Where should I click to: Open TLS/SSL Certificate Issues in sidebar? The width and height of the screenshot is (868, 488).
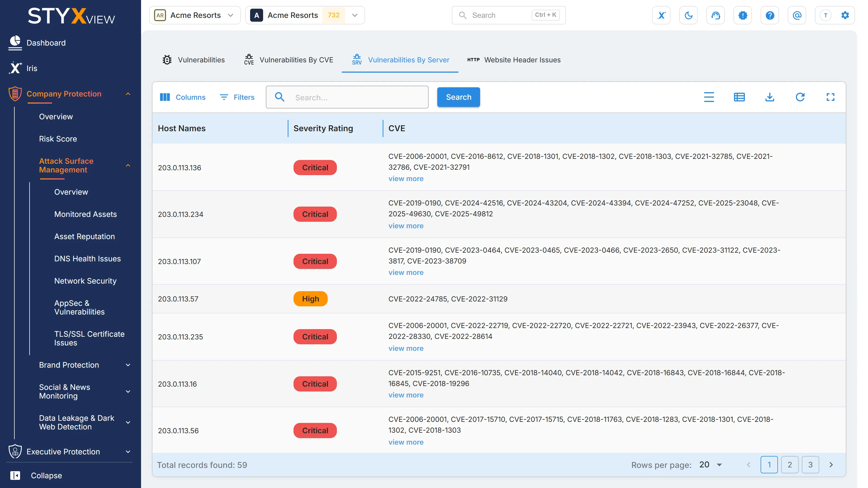(89, 338)
